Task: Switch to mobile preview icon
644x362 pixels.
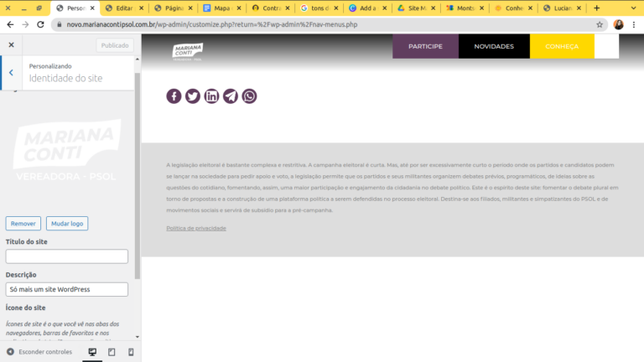Action: (x=131, y=352)
